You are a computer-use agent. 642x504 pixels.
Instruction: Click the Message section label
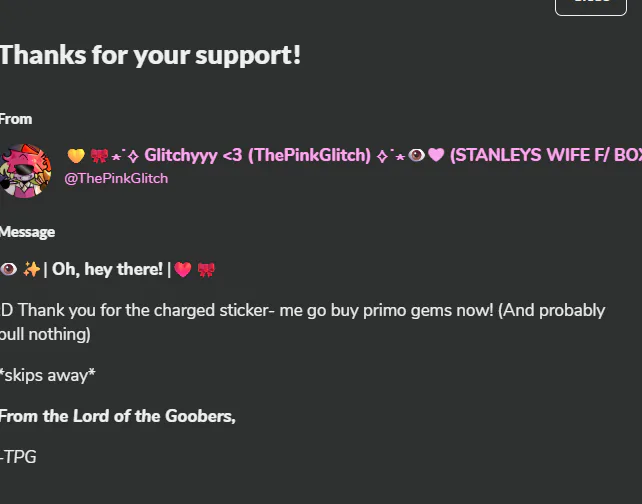coord(27,232)
